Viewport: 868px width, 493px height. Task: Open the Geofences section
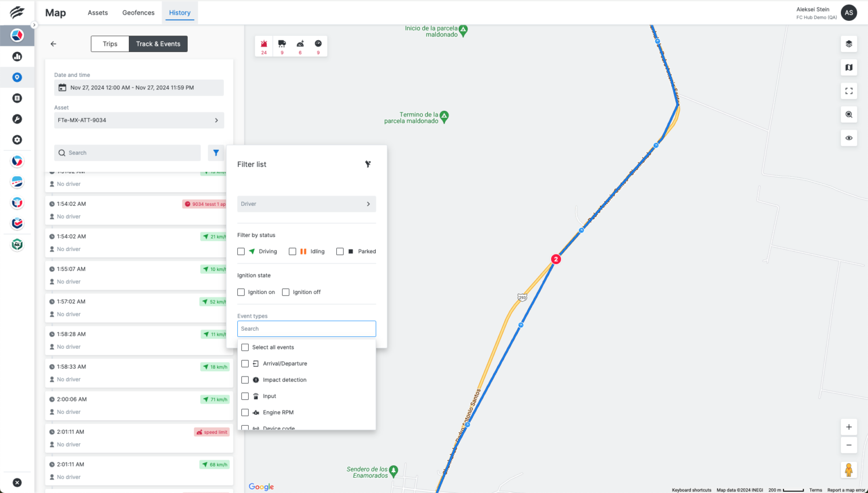pyautogui.click(x=138, y=12)
